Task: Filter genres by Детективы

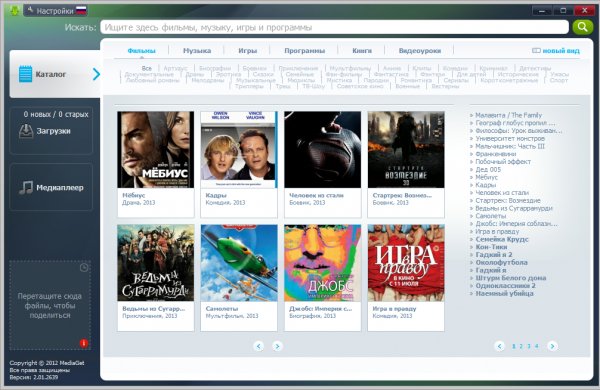Action: point(535,68)
